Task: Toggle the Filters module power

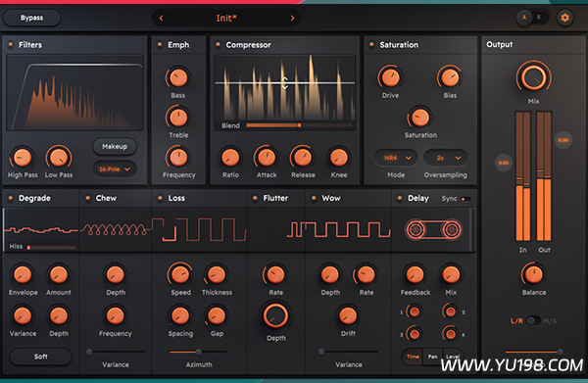Action: click(11, 44)
